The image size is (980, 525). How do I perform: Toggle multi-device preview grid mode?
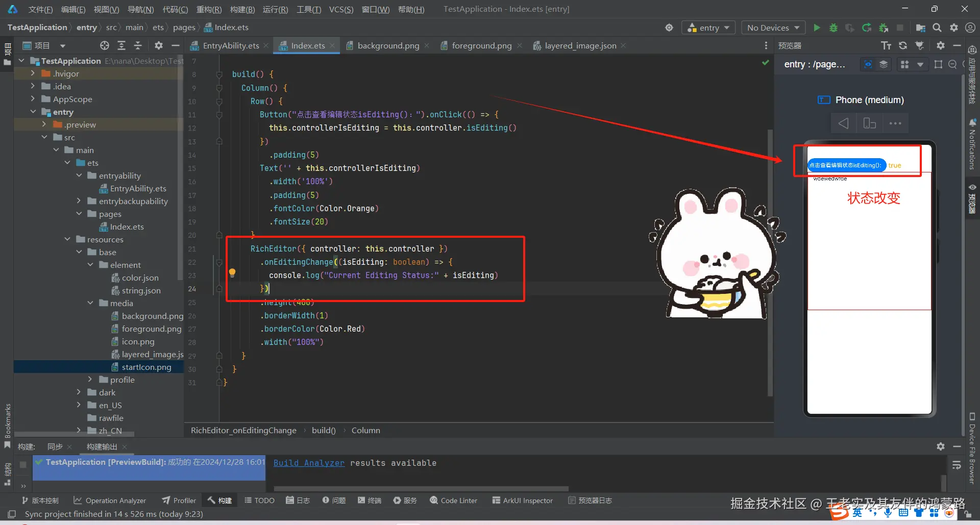[904, 64]
